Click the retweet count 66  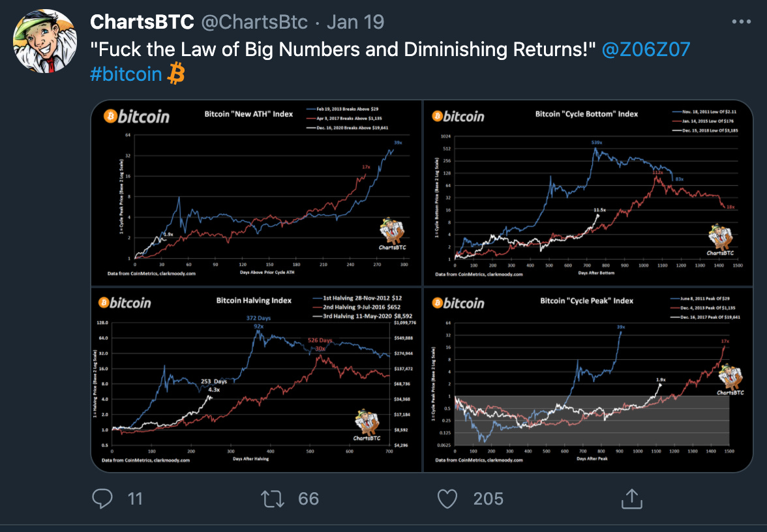point(308,499)
